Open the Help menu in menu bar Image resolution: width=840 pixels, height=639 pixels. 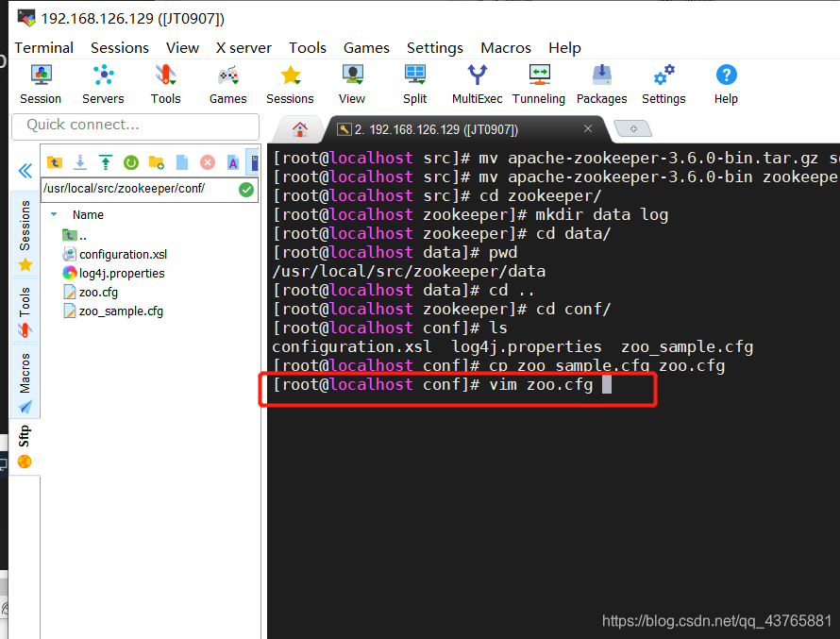coord(564,48)
